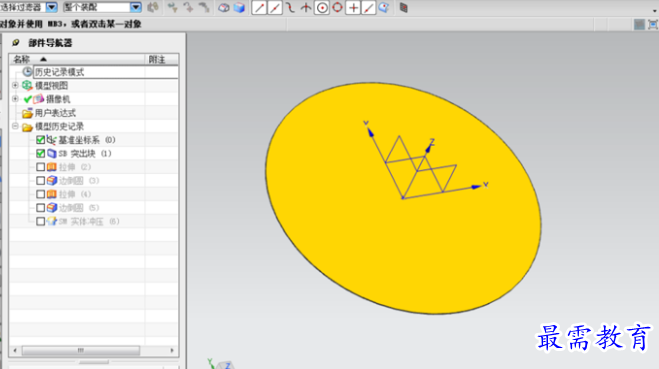
Task: Toggle the endpoint snap icon
Action: 259,8
